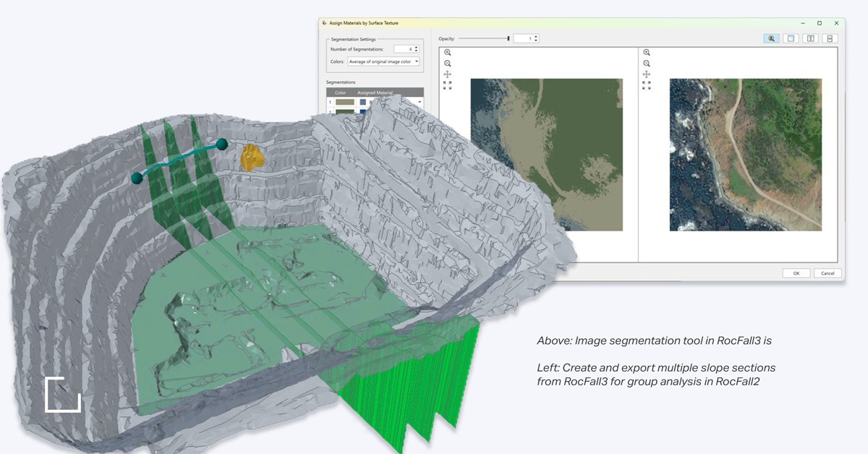
Task: Click inside the Opacity value field
Action: [524, 38]
